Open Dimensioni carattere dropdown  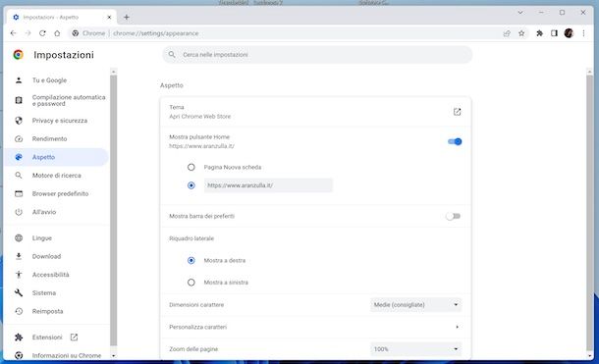coord(415,305)
